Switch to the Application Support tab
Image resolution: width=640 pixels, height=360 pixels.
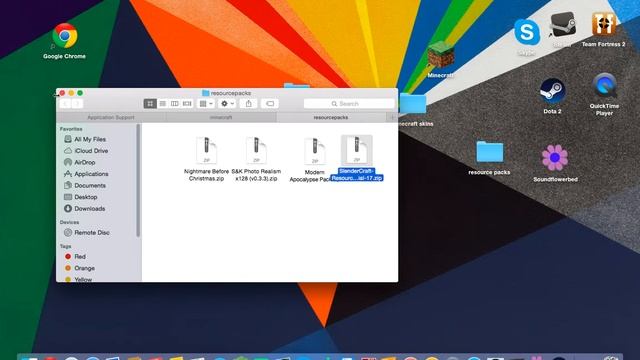click(111, 117)
